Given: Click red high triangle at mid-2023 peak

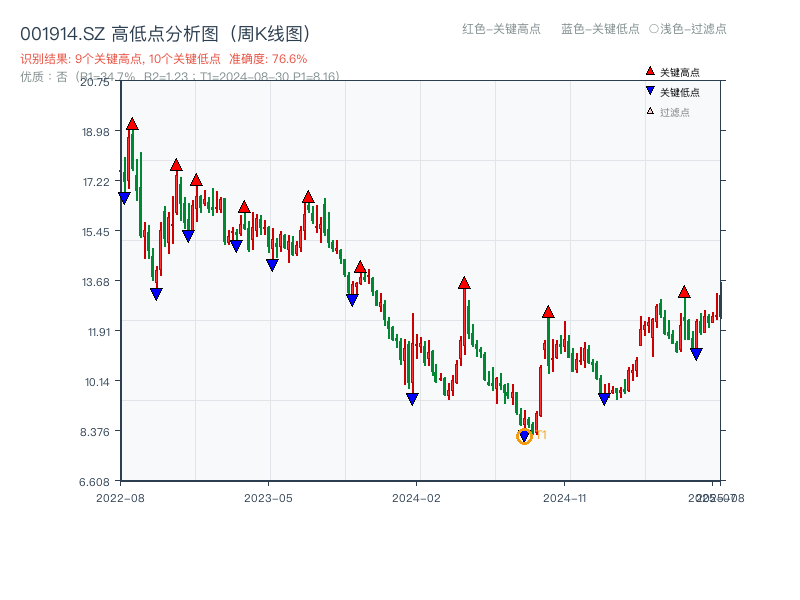Looking at the screenshot, I should [x=308, y=197].
